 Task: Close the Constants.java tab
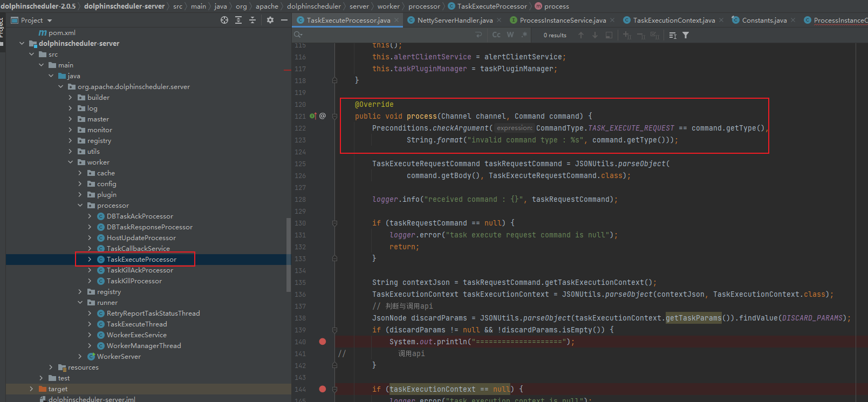793,21
